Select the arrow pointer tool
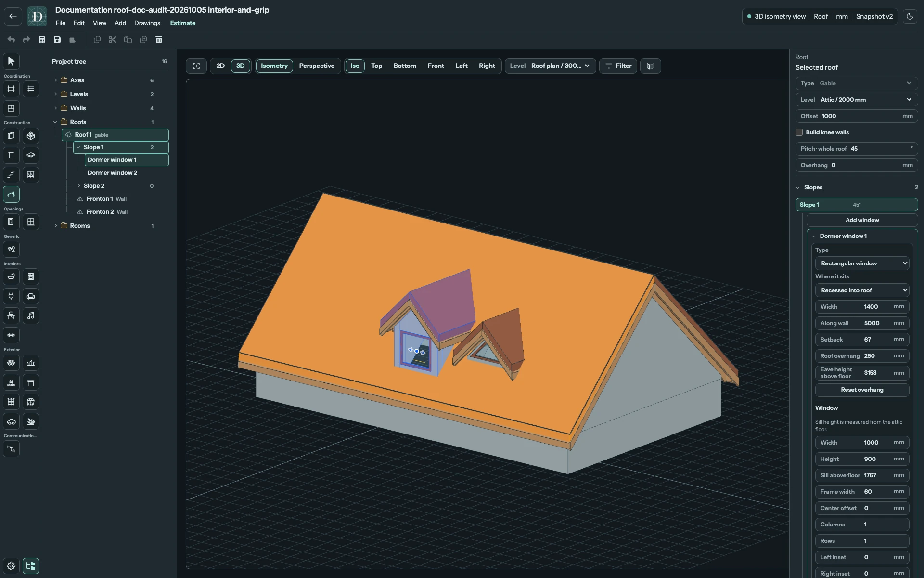The height and width of the screenshot is (578, 924). pyautogui.click(x=12, y=61)
